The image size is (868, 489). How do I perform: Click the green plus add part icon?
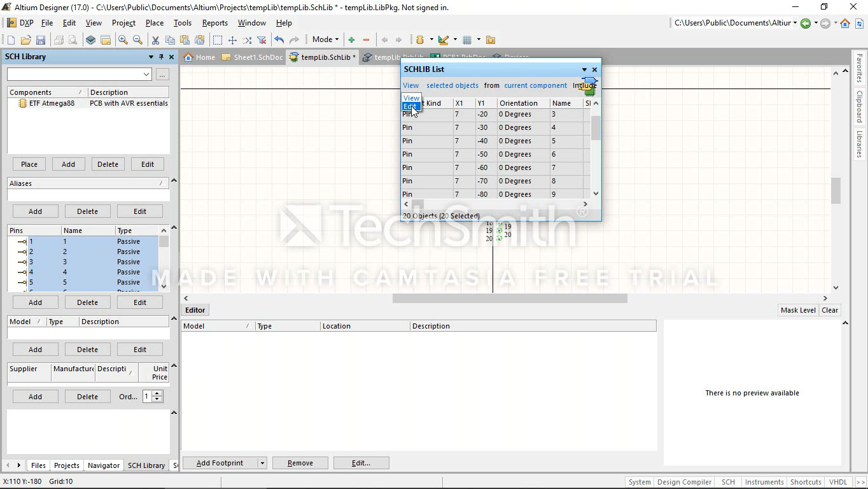[x=351, y=40]
